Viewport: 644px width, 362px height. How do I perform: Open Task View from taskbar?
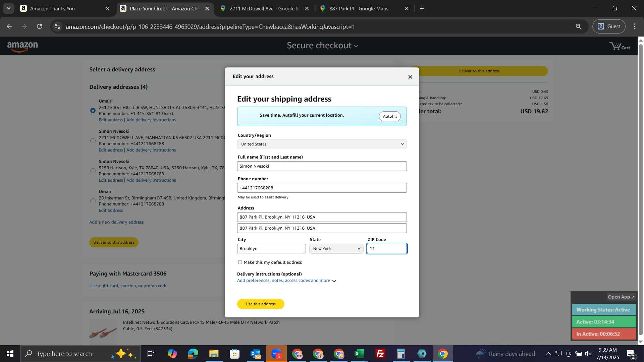(151, 354)
